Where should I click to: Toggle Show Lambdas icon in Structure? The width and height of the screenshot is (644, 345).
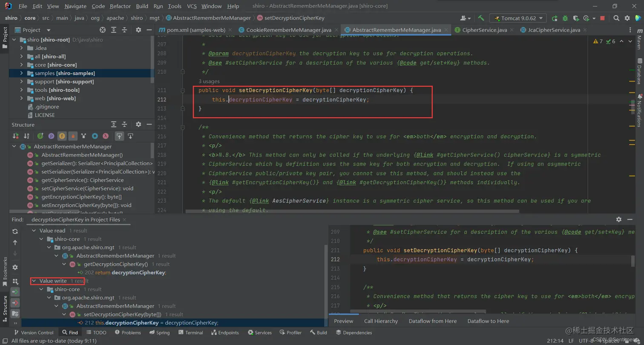[x=106, y=136]
